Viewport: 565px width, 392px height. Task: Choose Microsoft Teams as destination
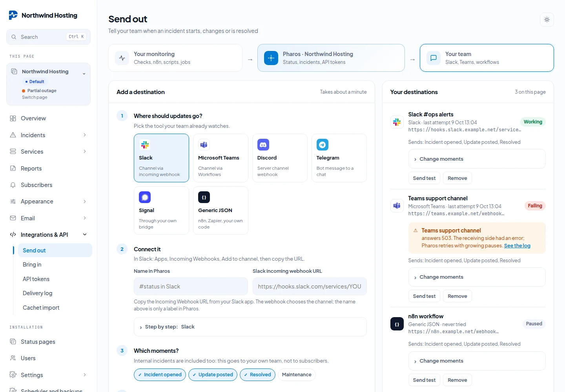pyautogui.click(x=221, y=158)
